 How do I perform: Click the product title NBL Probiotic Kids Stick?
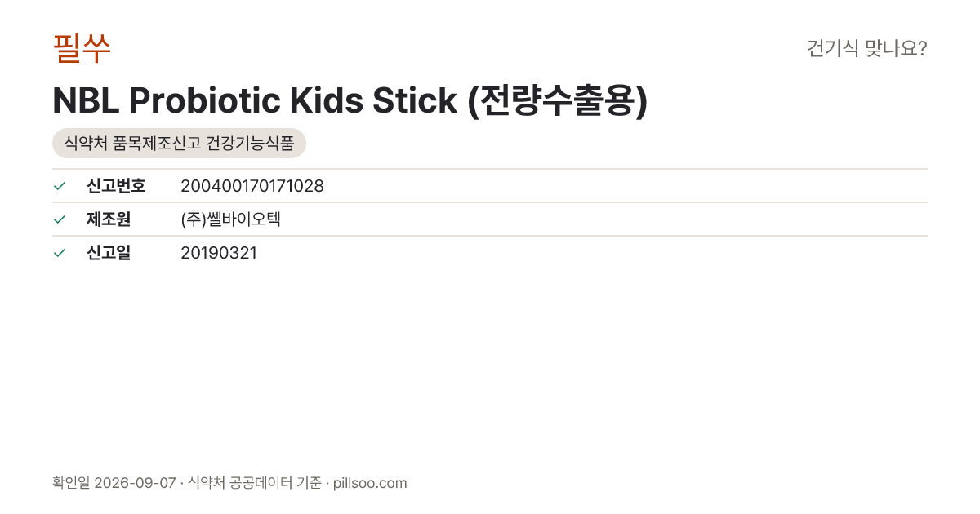tap(254, 100)
